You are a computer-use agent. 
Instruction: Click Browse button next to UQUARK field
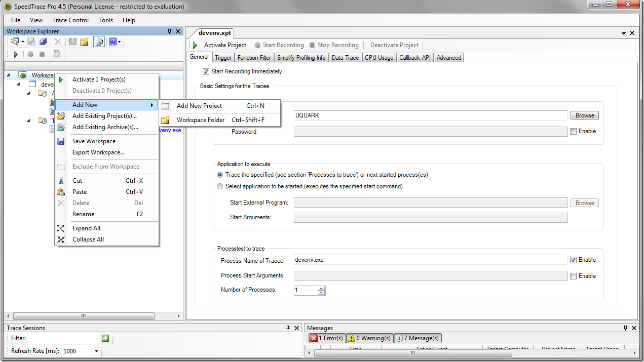pos(585,115)
